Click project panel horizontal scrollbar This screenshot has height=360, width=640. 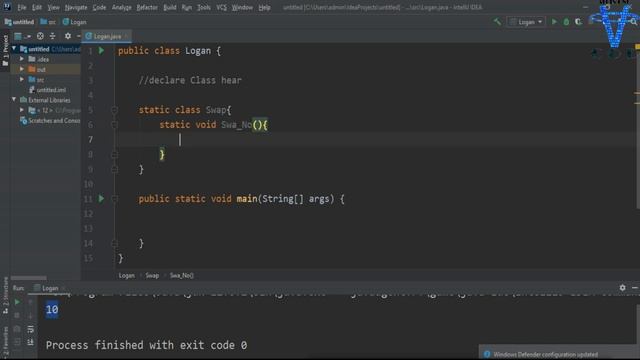click(28, 278)
